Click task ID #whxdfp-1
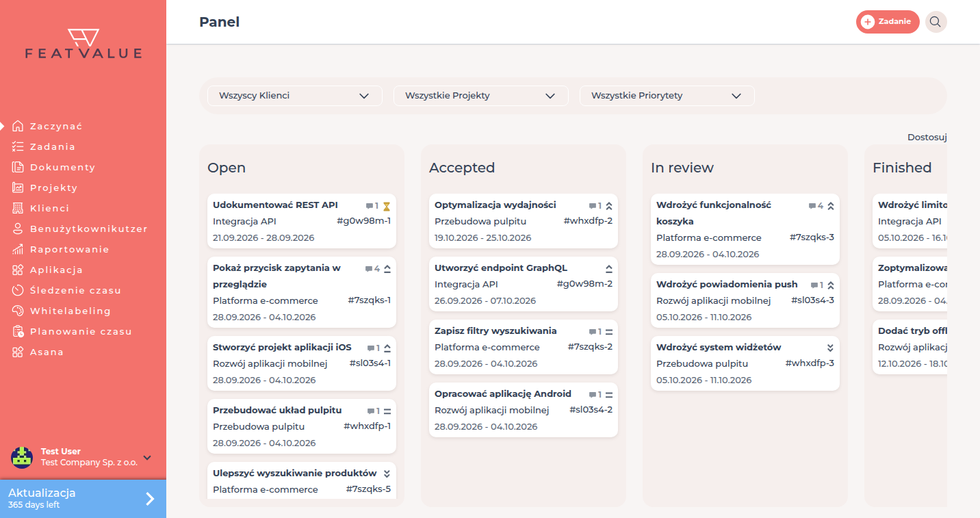This screenshot has height=518, width=980. coord(367,426)
